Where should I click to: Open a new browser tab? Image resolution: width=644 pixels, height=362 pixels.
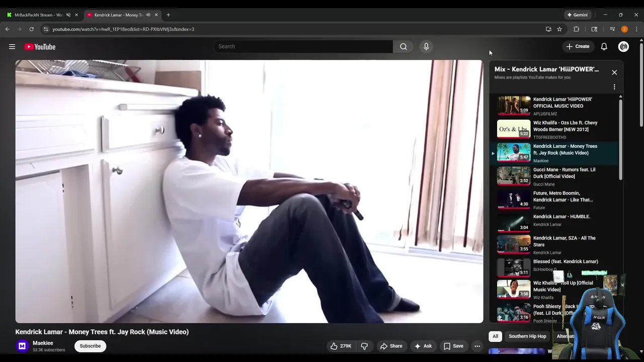(168, 15)
